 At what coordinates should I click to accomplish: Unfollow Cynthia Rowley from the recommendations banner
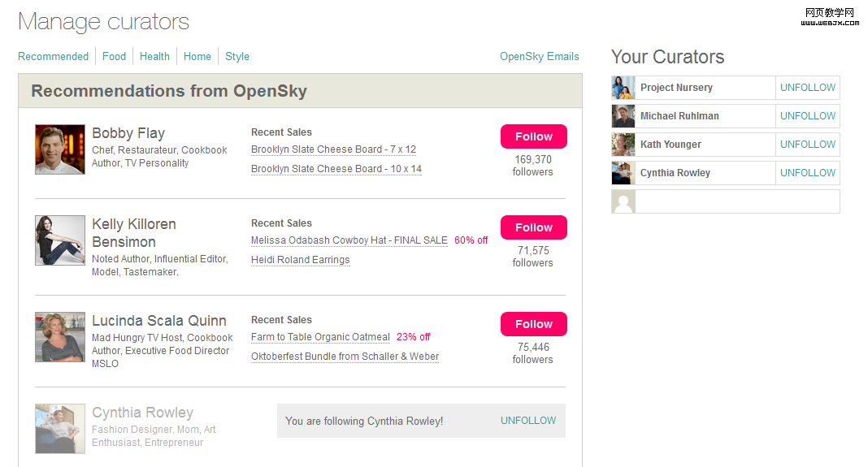pos(528,421)
